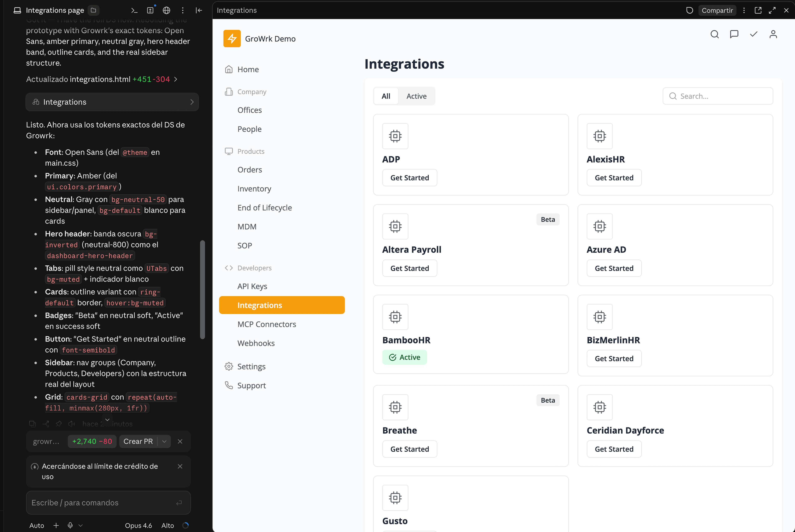Open the chat bubble icon in GroWrk header
The height and width of the screenshot is (532, 795).
coord(734,34)
